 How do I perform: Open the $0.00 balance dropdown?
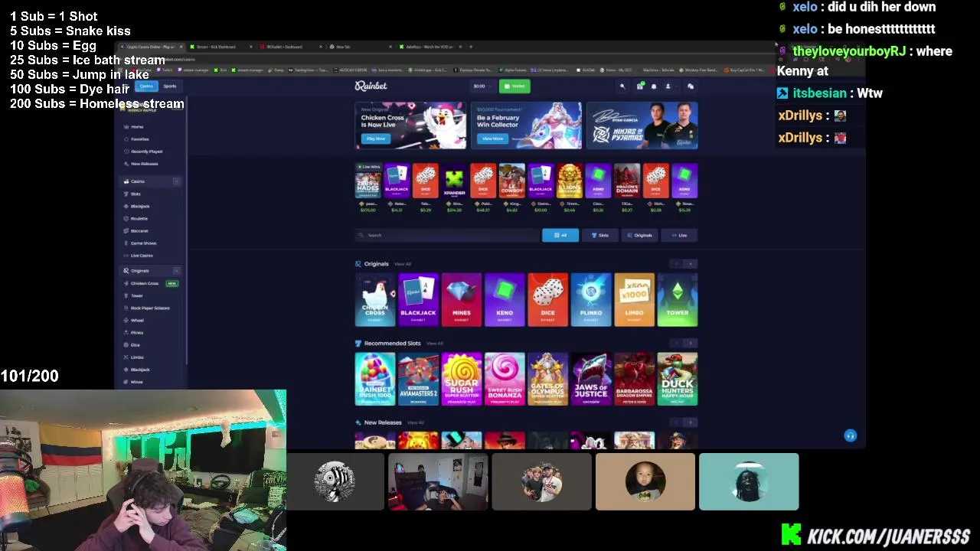[x=482, y=86]
